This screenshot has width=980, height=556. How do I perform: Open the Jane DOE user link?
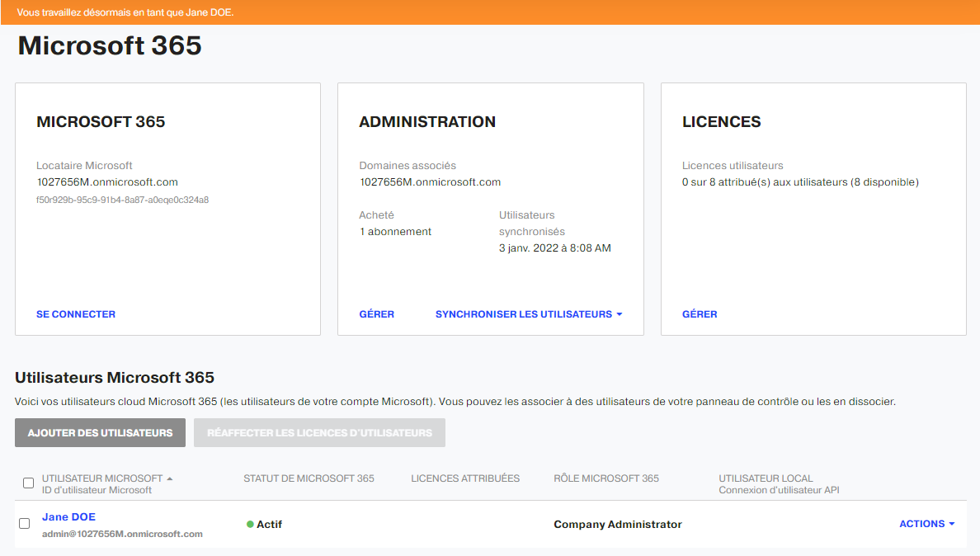click(x=68, y=516)
